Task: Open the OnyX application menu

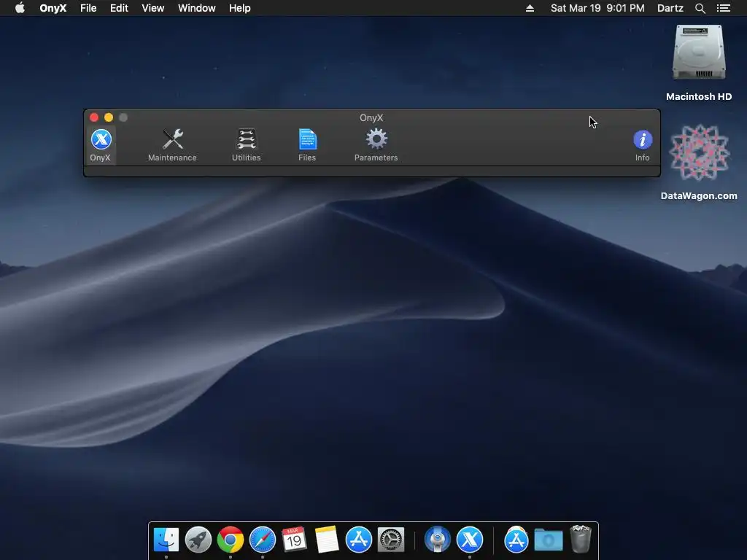Action: pos(53,8)
